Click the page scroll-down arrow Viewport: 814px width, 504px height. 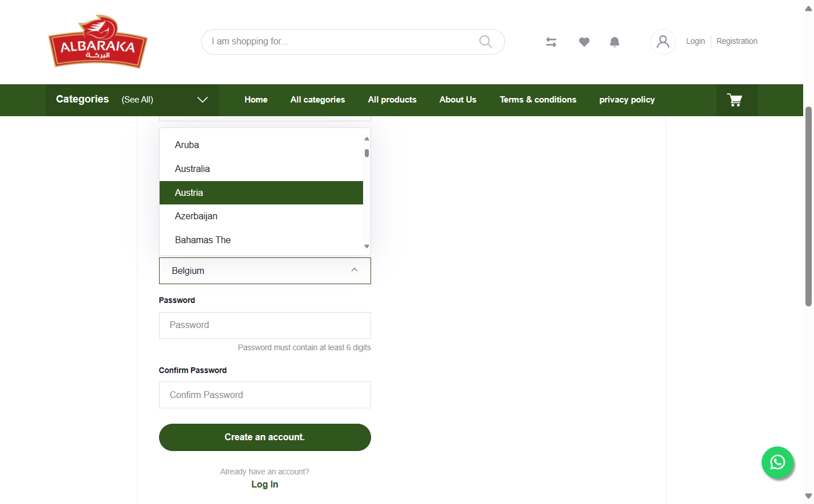point(808,496)
